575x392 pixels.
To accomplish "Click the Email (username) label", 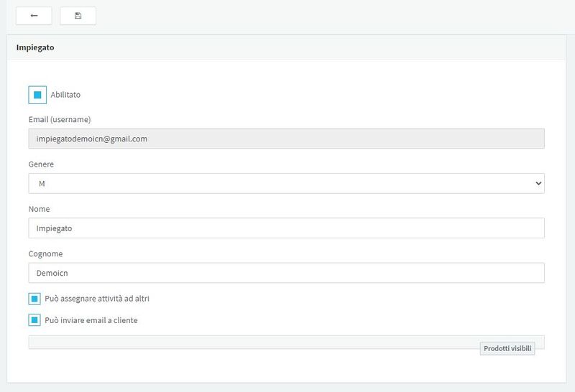I will click(x=60, y=120).
